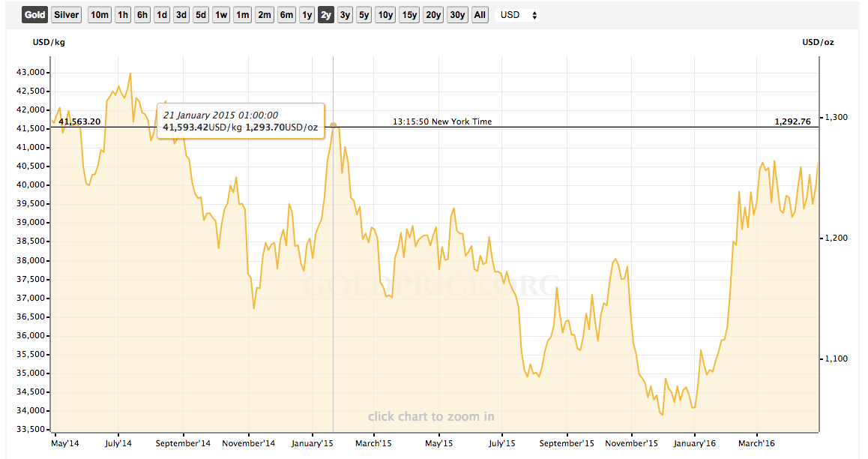
Task: Click the 1,200 right-axis value
Action: 837,238
